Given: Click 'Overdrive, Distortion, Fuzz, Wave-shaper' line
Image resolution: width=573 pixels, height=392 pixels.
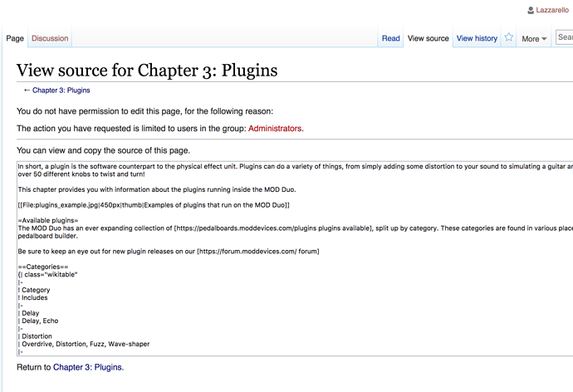Looking at the screenshot, I should (84, 344).
